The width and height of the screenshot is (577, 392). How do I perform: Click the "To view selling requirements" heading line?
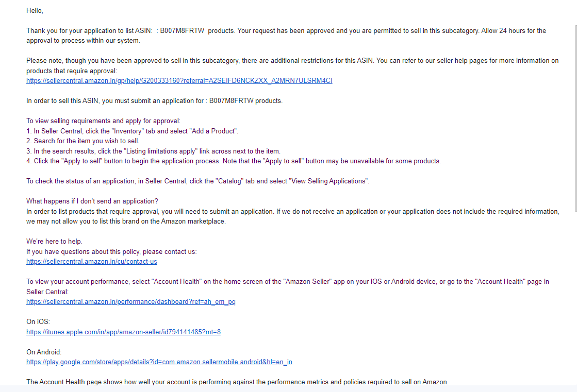pos(103,121)
